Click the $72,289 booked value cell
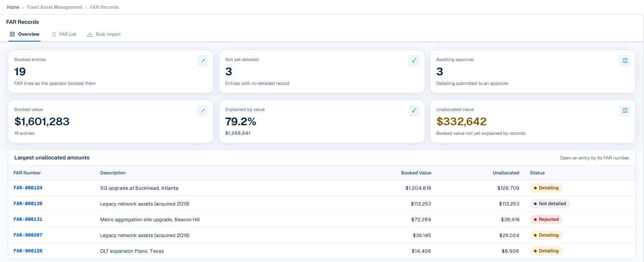The image size is (644, 262). pyautogui.click(x=421, y=220)
